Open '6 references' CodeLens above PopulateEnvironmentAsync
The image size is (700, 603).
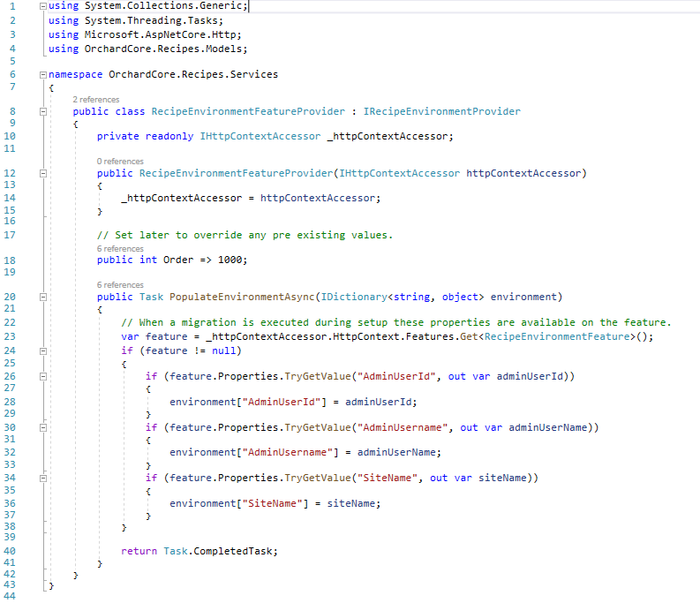click(120, 284)
